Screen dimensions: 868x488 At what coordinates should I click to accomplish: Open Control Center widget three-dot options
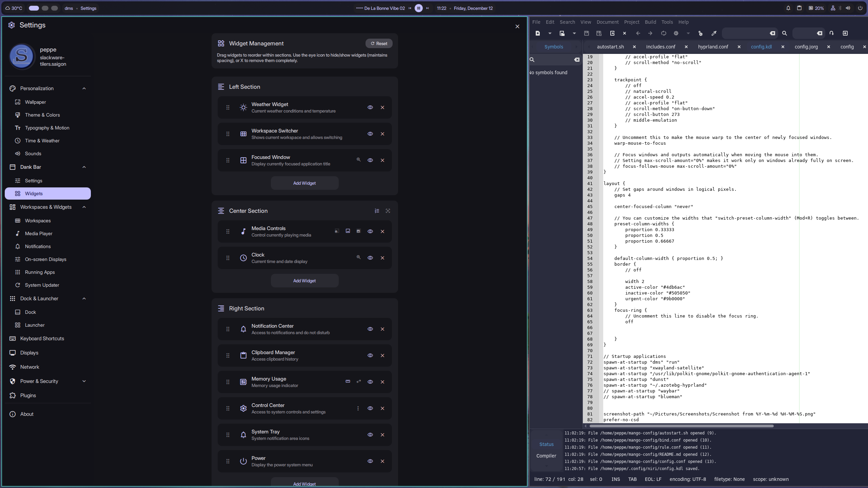point(358,408)
